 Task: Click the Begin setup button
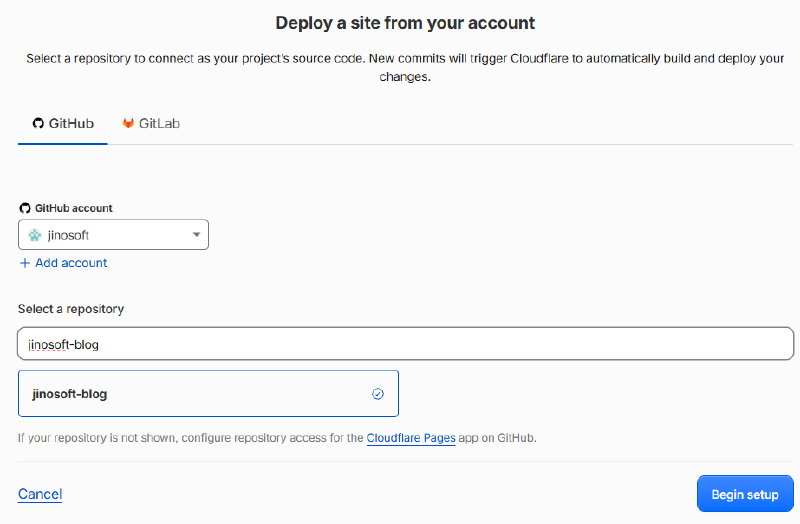pyautogui.click(x=745, y=494)
